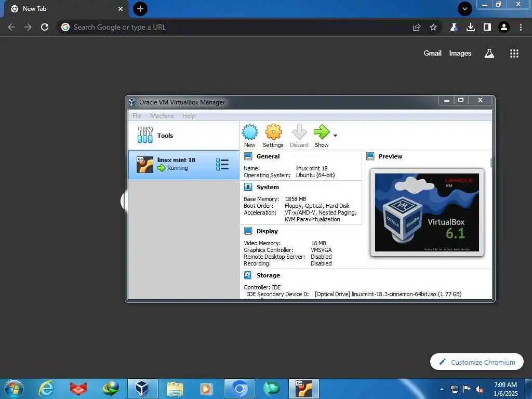Click the green Show arrow icon
Viewport: 532px width, 399px height.
tap(321, 131)
